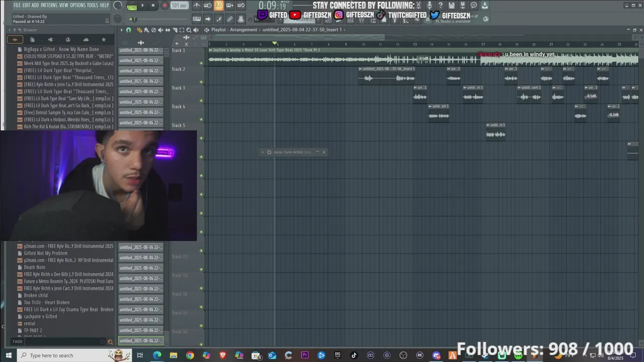Select the playback scrub tool in playlist
Screen dimensions: 644x362
pyautogui.click(x=196, y=30)
